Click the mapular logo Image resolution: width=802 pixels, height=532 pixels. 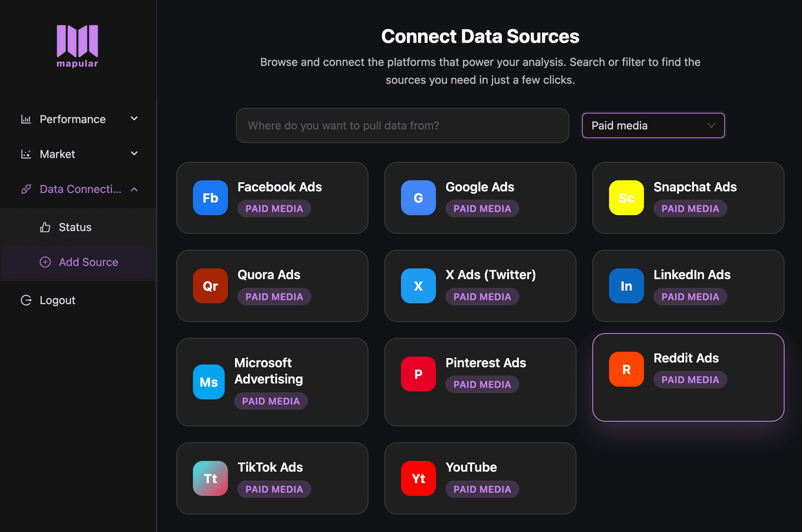[77, 46]
